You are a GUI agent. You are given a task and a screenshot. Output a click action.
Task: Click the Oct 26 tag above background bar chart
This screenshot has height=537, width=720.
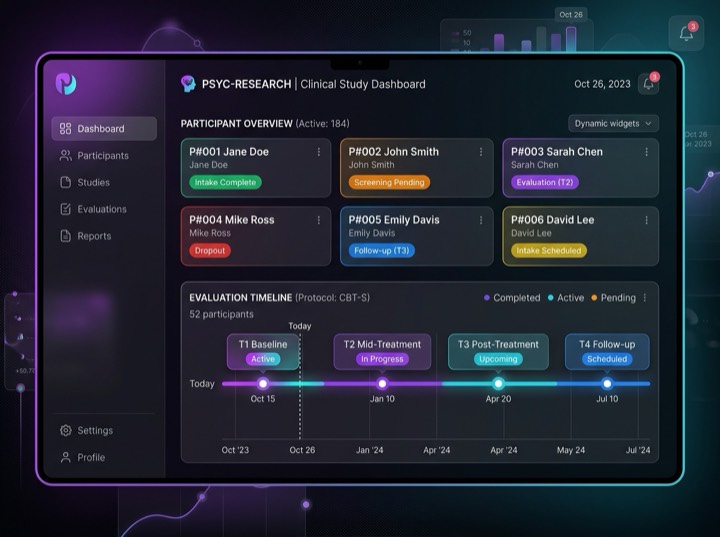[571, 15]
